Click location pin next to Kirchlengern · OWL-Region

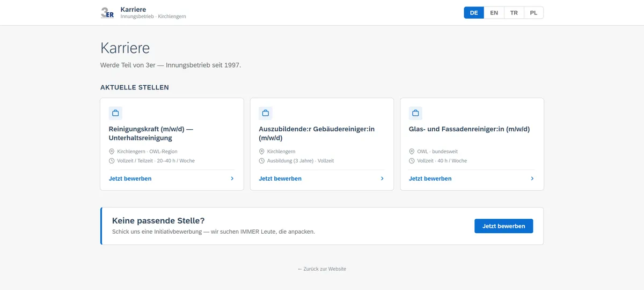coord(112,152)
